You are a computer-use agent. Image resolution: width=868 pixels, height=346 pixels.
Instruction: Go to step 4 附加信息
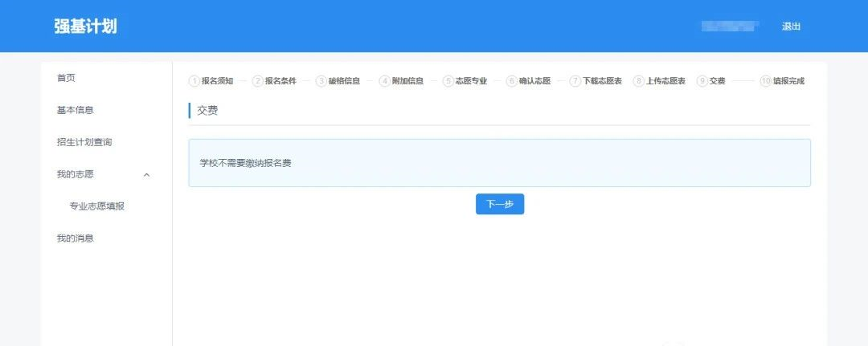click(x=401, y=81)
